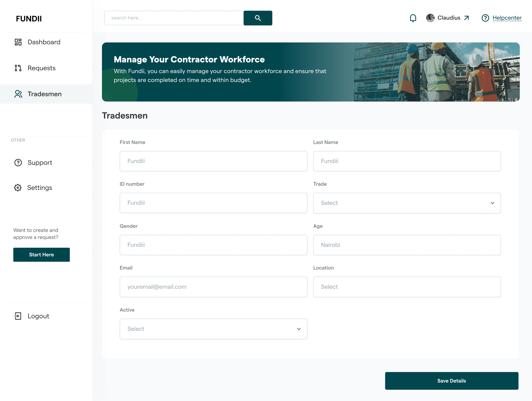Expand the Trade dropdown chevron

coord(492,203)
